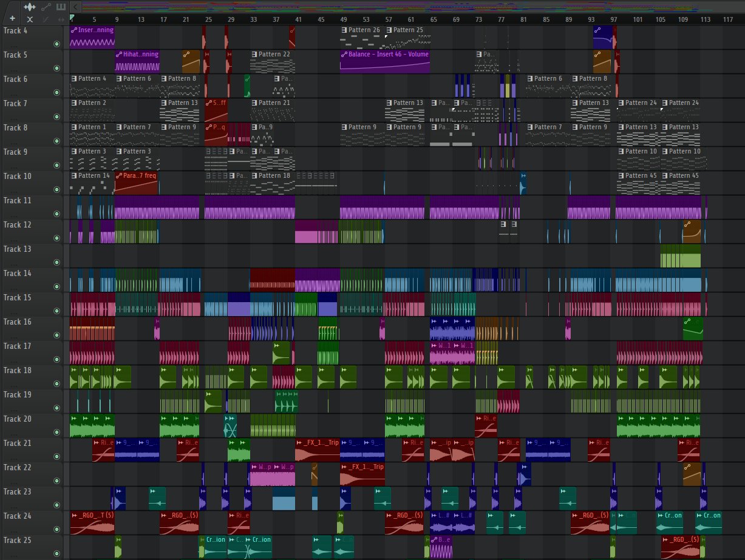Viewport: 745px width, 560px height.
Task: Disable Track 11 with its green mute switch
Action: 57,214
